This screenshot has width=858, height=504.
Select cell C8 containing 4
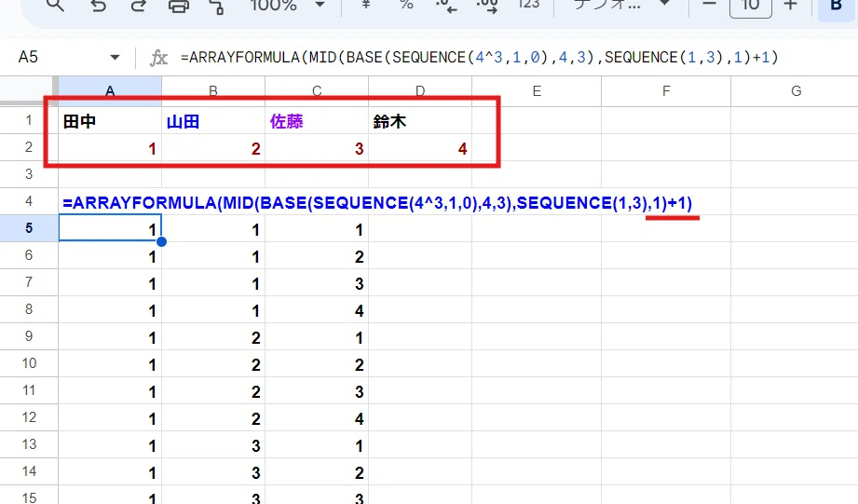tap(317, 309)
